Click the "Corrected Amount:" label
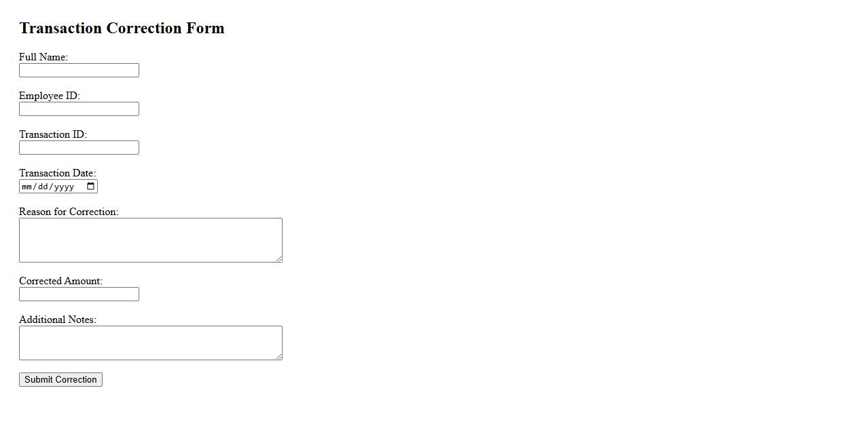 (60, 281)
